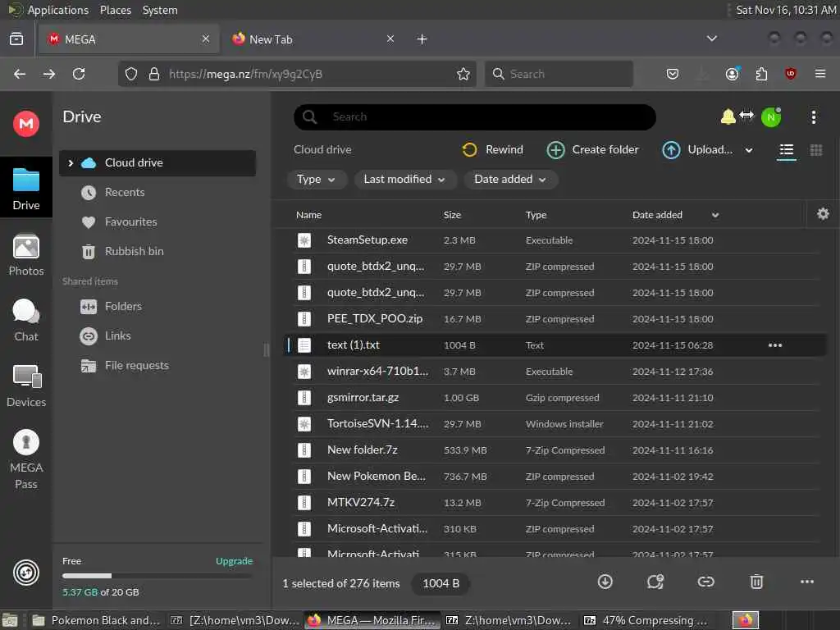Expand the Cloud drive tree

(x=71, y=163)
